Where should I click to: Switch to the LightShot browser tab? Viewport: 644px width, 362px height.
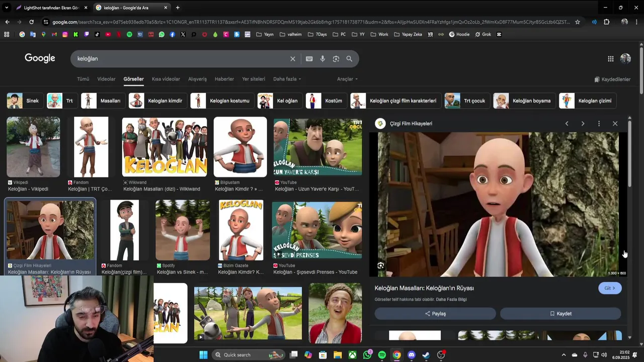coord(52,8)
